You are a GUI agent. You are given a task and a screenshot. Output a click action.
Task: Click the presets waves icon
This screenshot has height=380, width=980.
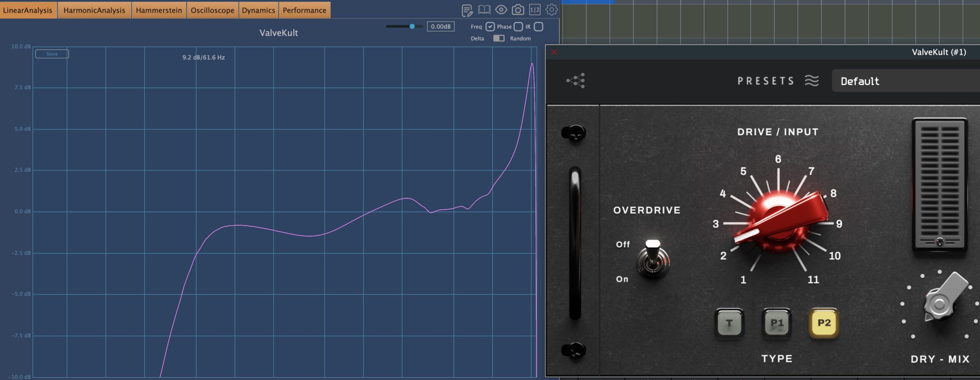pyautogui.click(x=812, y=81)
